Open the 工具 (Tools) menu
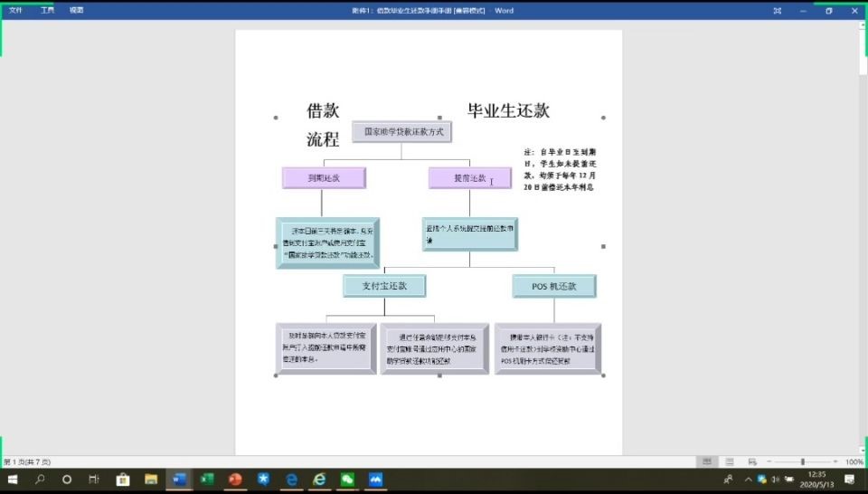 (47, 10)
